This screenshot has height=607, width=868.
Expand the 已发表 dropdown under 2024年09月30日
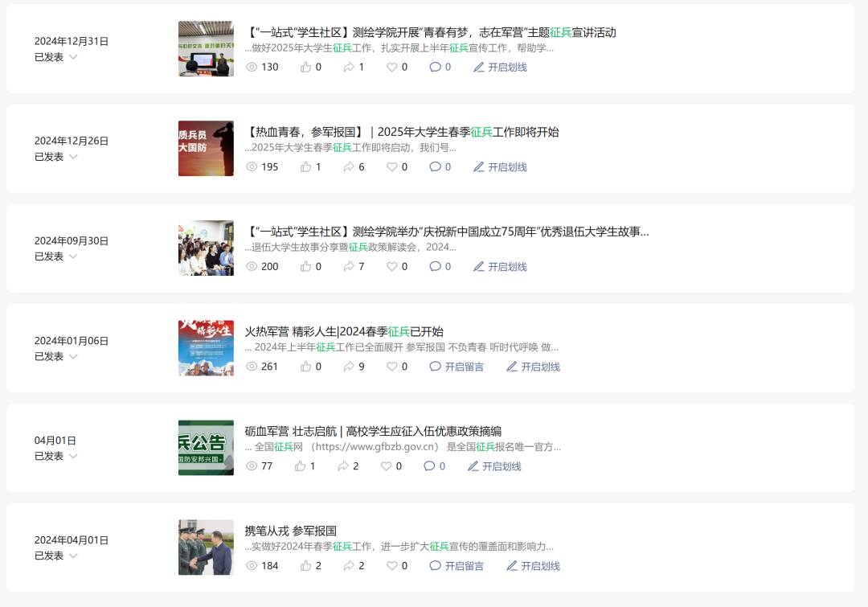tap(56, 256)
